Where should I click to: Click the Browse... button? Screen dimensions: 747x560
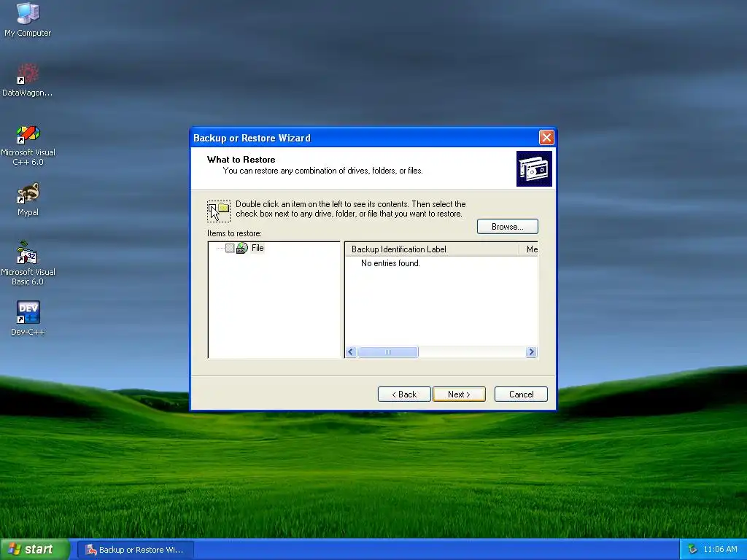[x=508, y=227]
